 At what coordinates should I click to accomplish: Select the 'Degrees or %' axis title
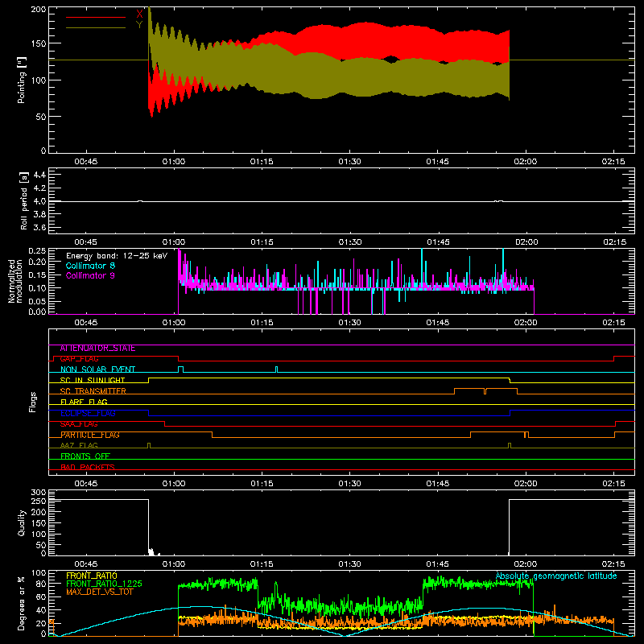[22, 603]
